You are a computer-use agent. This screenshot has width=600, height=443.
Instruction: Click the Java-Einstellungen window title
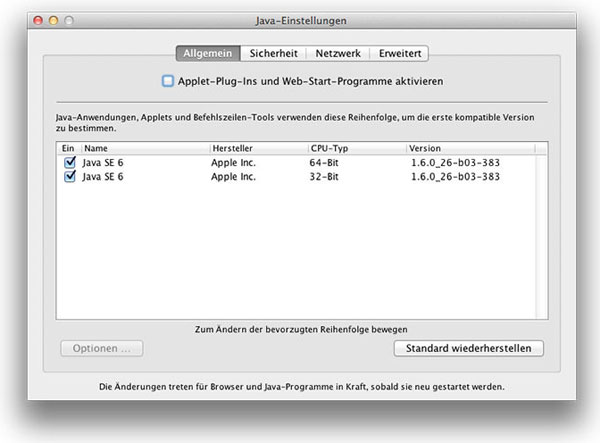[299, 20]
